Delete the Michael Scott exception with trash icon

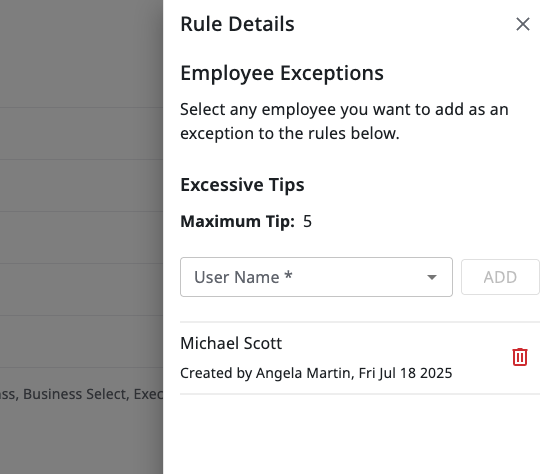click(x=520, y=357)
